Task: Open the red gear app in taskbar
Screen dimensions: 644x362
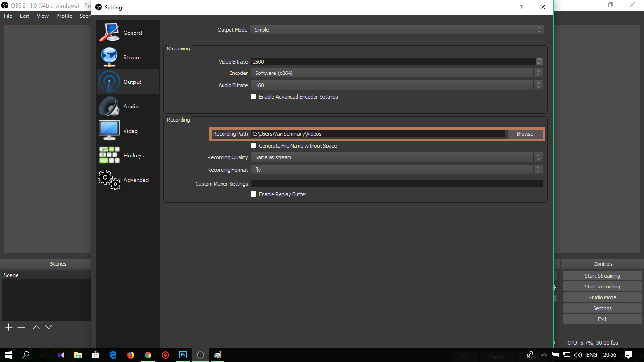Action: 165,355
